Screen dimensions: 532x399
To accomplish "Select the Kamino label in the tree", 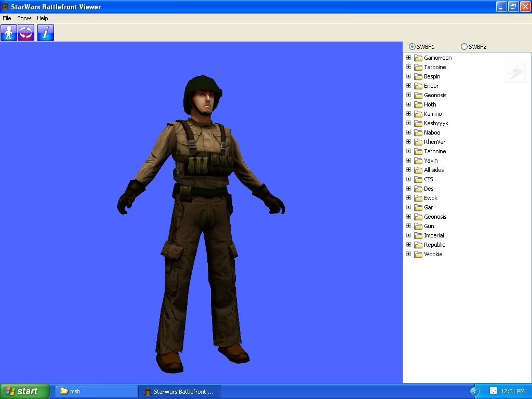I will point(433,114).
